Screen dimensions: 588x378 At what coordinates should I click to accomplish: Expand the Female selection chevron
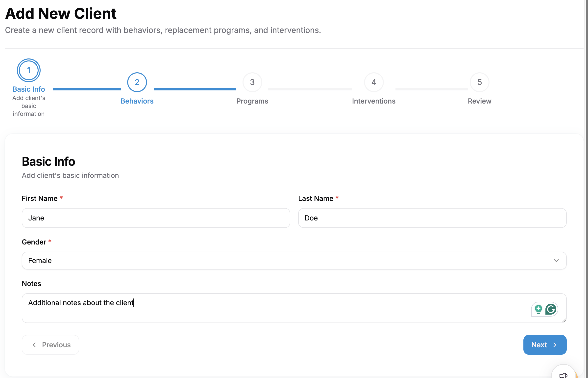(557, 260)
